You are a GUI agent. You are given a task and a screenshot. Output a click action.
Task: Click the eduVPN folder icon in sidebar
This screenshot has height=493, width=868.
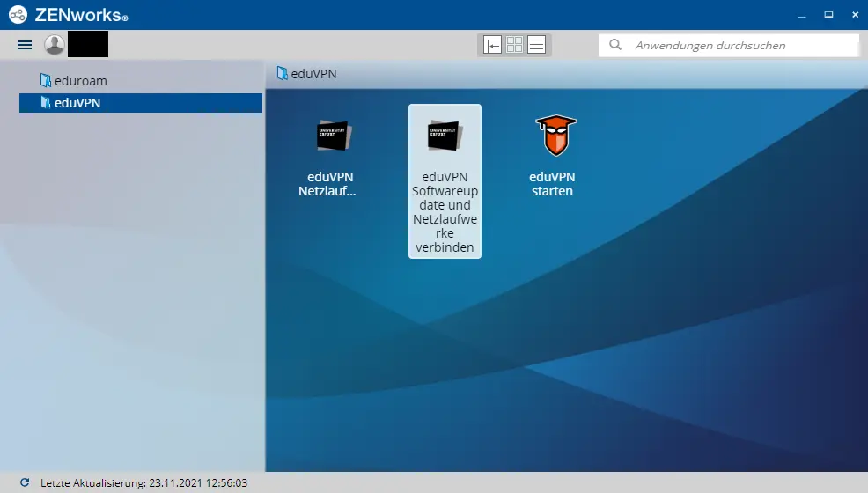(46, 103)
